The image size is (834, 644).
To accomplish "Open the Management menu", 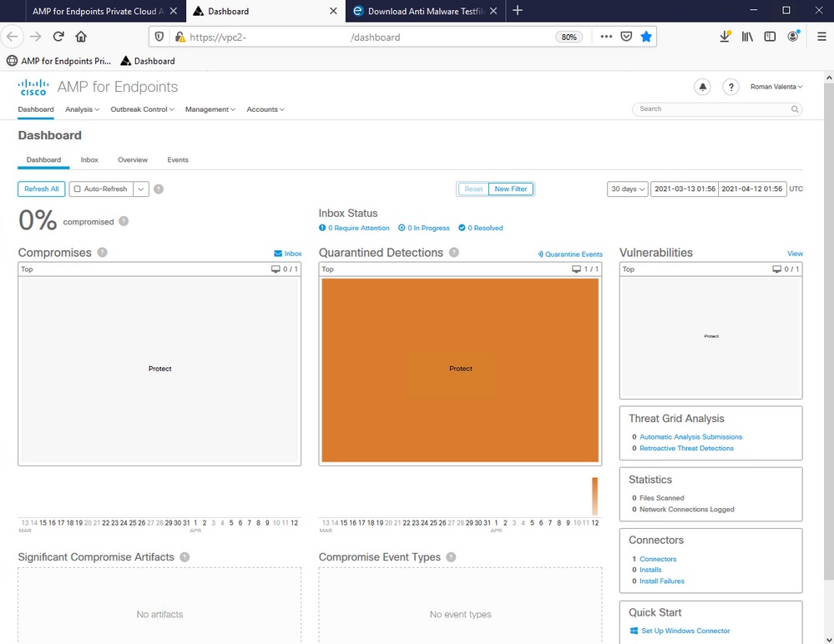I will pos(210,109).
